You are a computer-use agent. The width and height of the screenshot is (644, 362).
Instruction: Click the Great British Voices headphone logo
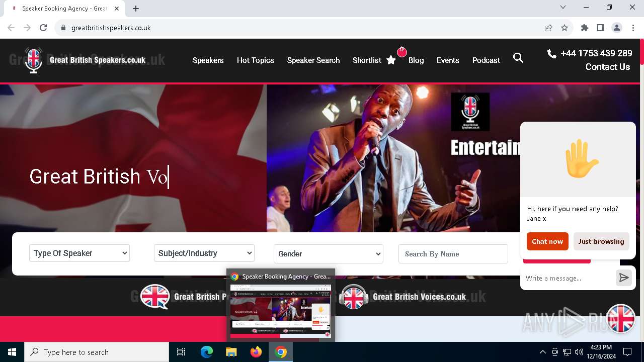(353, 297)
